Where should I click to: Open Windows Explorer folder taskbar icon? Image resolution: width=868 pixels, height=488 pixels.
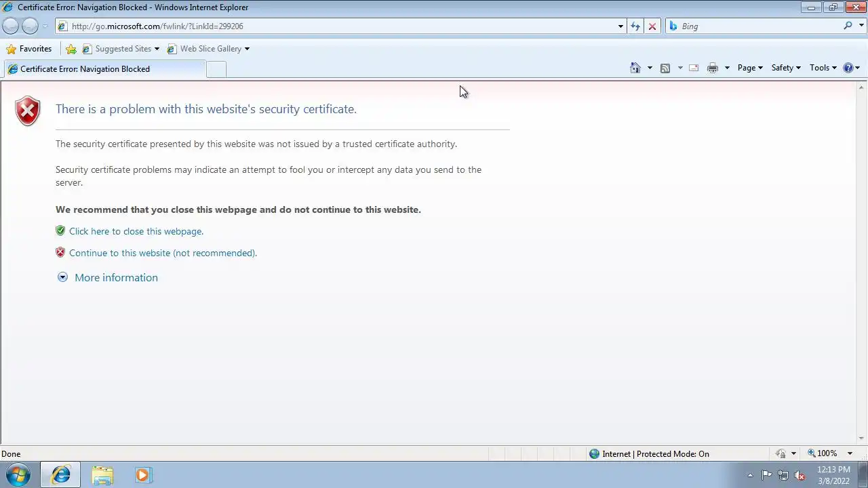(x=102, y=475)
